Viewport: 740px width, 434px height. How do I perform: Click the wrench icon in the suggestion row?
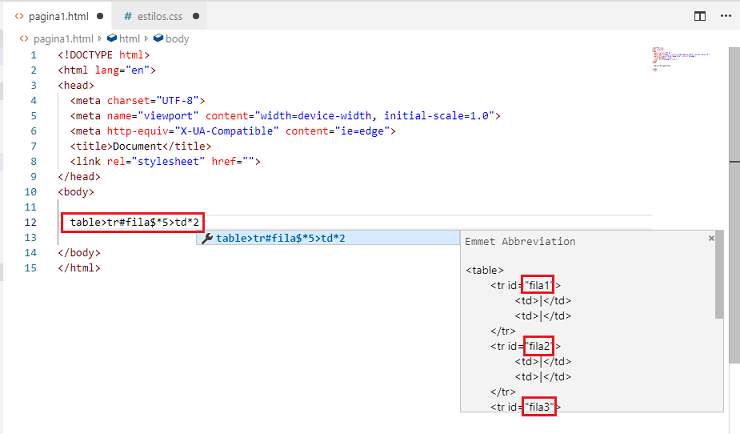tap(207, 238)
